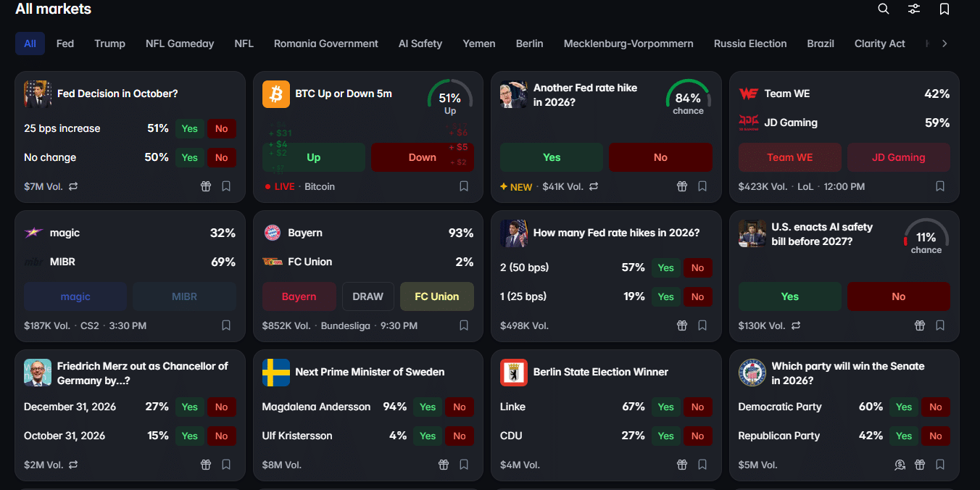The width and height of the screenshot is (980, 490).
Task: Click gift icon on the AI safety bill card
Action: click(920, 325)
